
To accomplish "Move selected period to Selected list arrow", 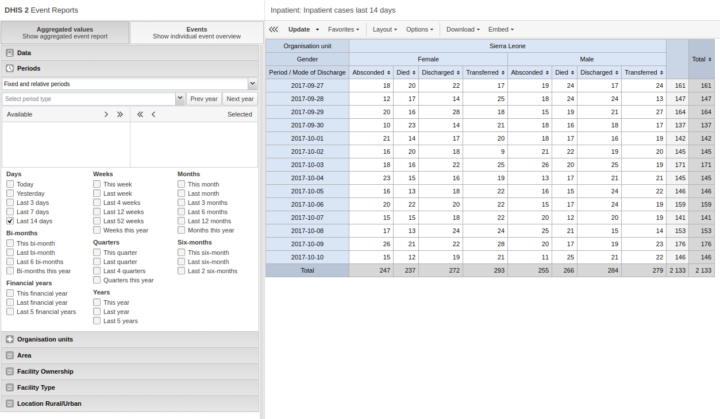I will 106,114.
